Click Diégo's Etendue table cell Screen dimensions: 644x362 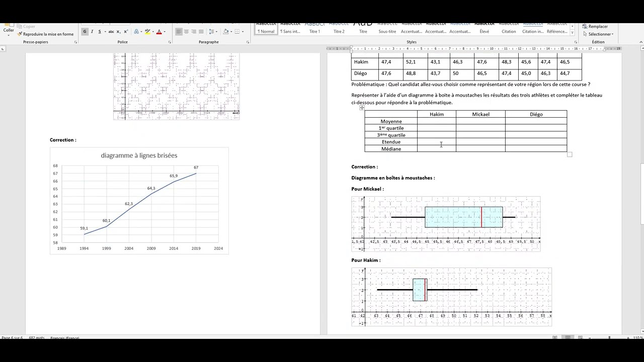[x=536, y=142]
